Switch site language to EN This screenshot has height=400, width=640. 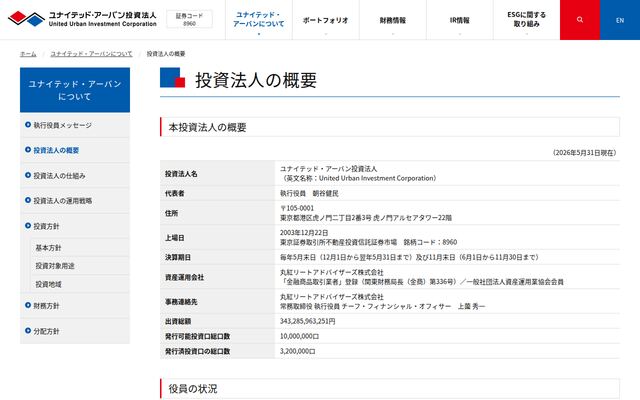pos(620,20)
